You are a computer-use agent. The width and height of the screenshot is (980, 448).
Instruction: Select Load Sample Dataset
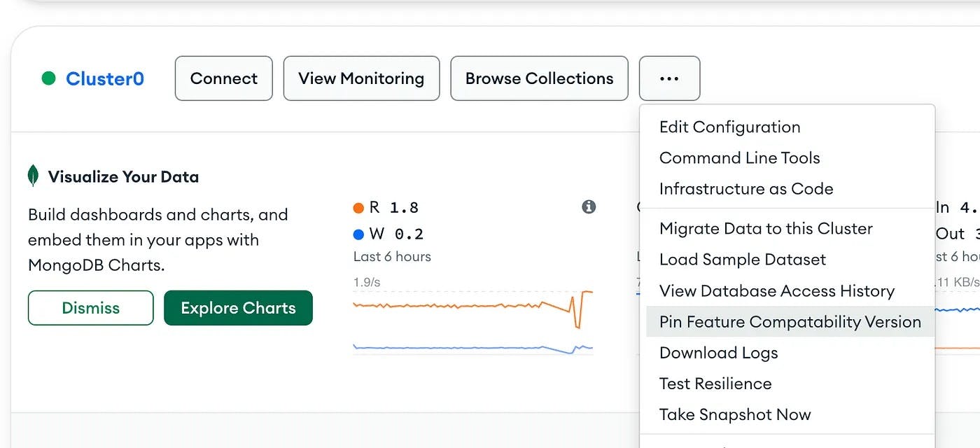point(743,260)
